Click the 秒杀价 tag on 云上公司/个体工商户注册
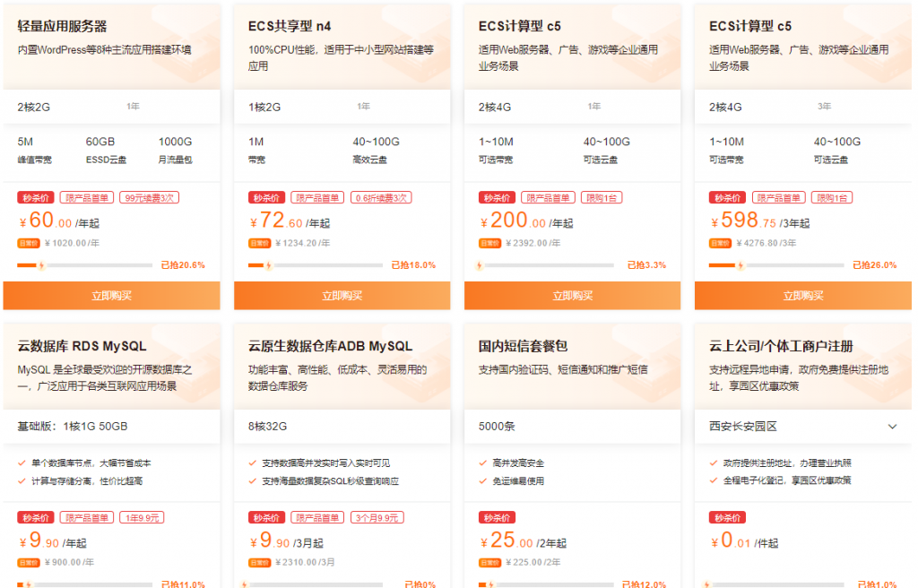The image size is (918, 588). point(728,518)
